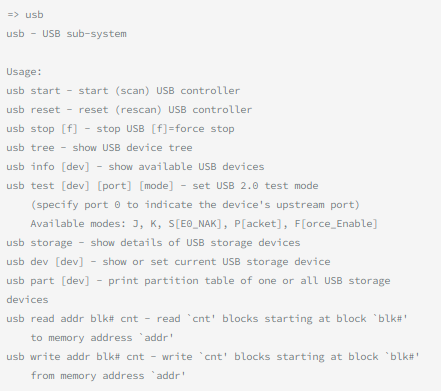Click the 'usb dev [dev]' line
Image resolution: width=441 pixels, height=391 pixels.
[168, 262]
